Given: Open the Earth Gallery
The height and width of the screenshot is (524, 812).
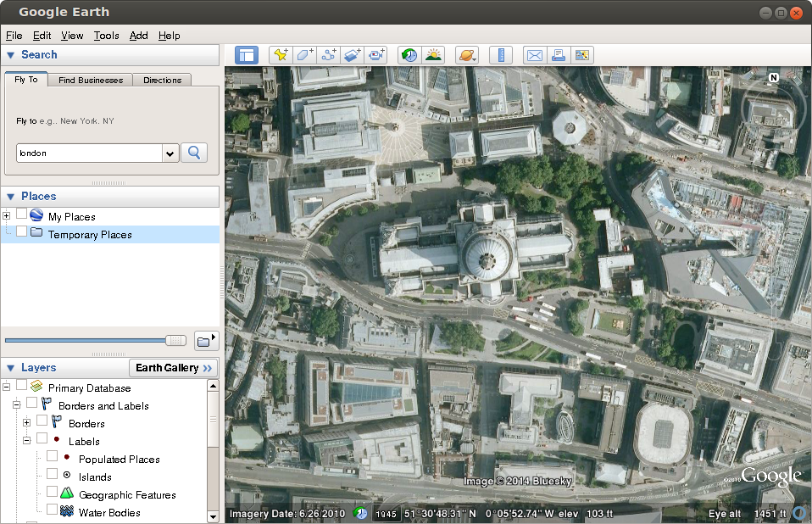Looking at the screenshot, I should click(174, 368).
